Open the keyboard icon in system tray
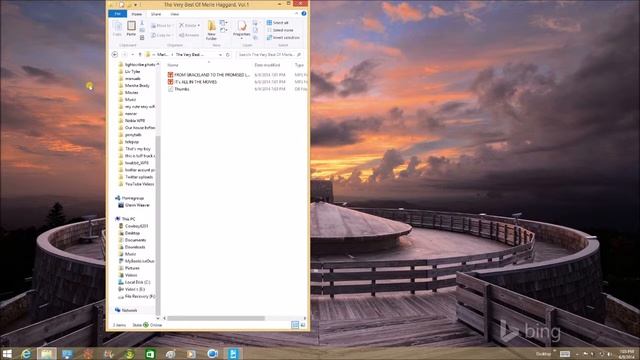 [565, 354]
